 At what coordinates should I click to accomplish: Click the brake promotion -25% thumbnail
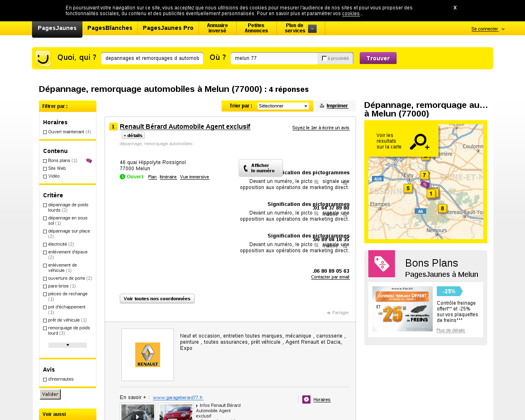pos(402,309)
